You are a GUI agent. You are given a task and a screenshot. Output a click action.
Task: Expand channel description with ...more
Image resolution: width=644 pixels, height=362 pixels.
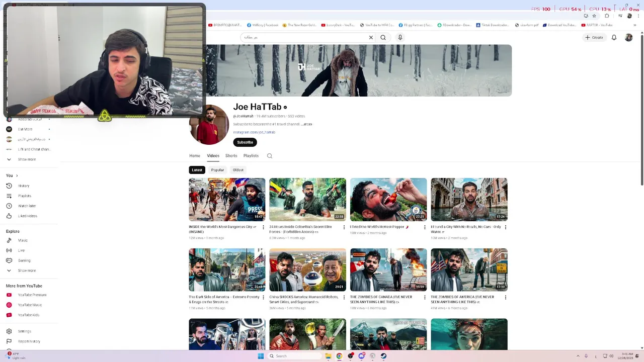[307, 124]
